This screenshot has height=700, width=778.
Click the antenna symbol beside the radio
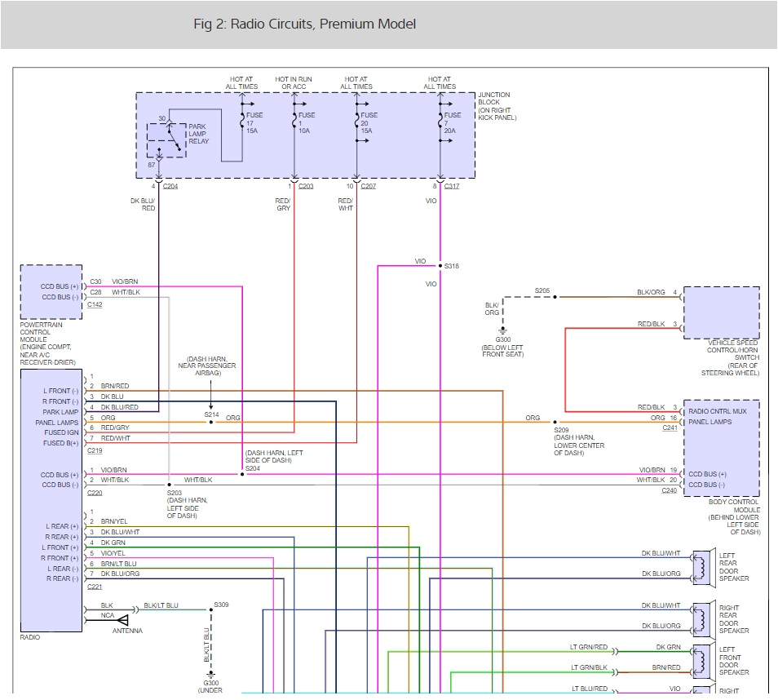point(122,620)
